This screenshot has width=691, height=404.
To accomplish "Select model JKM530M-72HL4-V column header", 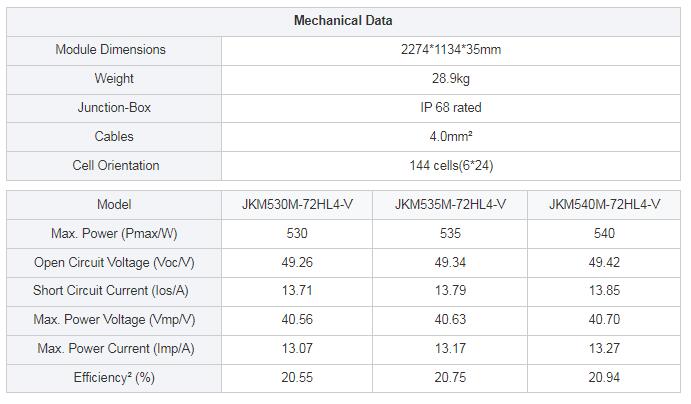I will [297, 204].
